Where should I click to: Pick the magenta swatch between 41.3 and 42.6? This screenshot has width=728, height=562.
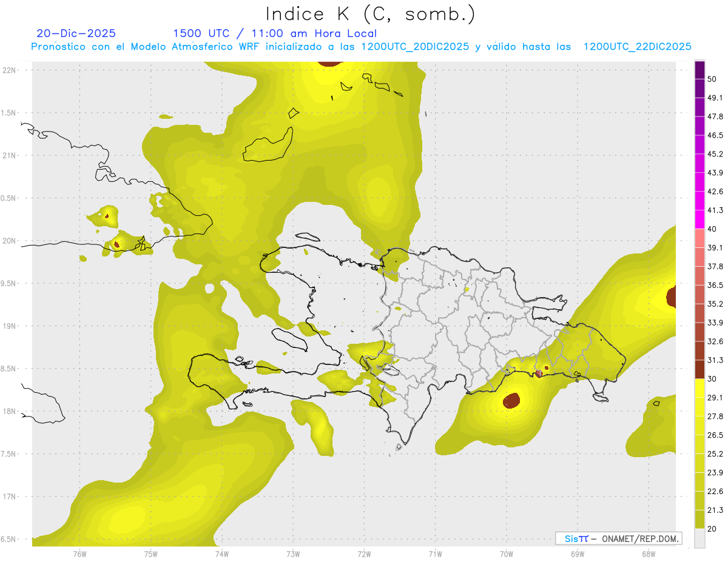pos(699,201)
